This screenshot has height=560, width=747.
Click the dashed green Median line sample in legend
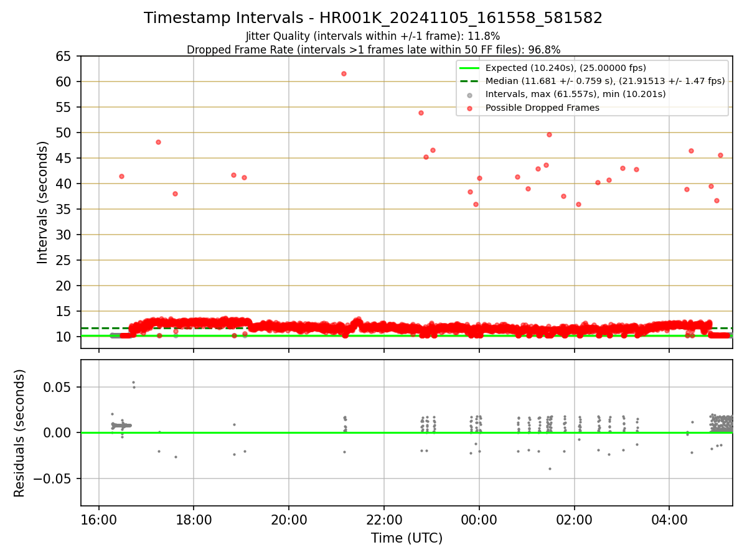pyautogui.click(x=470, y=81)
